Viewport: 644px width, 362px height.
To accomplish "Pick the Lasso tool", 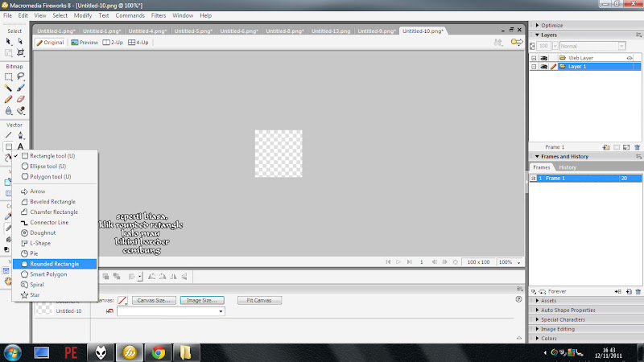I will 21,76.
